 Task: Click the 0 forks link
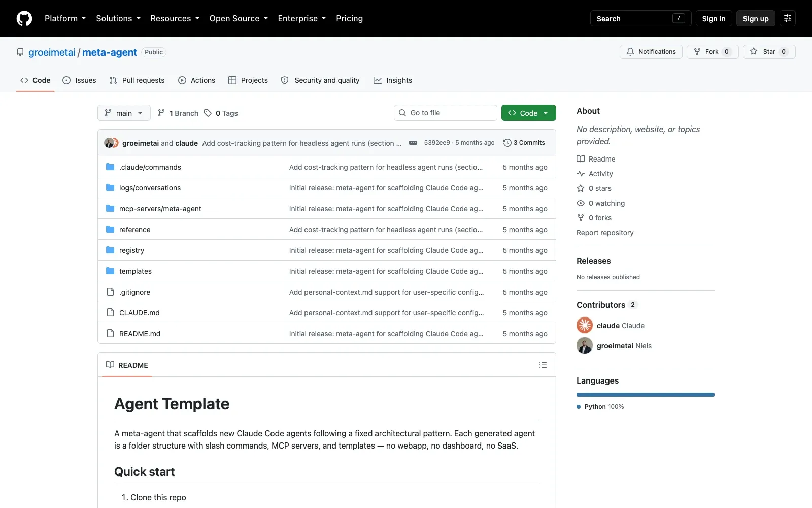tap(594, 218)
